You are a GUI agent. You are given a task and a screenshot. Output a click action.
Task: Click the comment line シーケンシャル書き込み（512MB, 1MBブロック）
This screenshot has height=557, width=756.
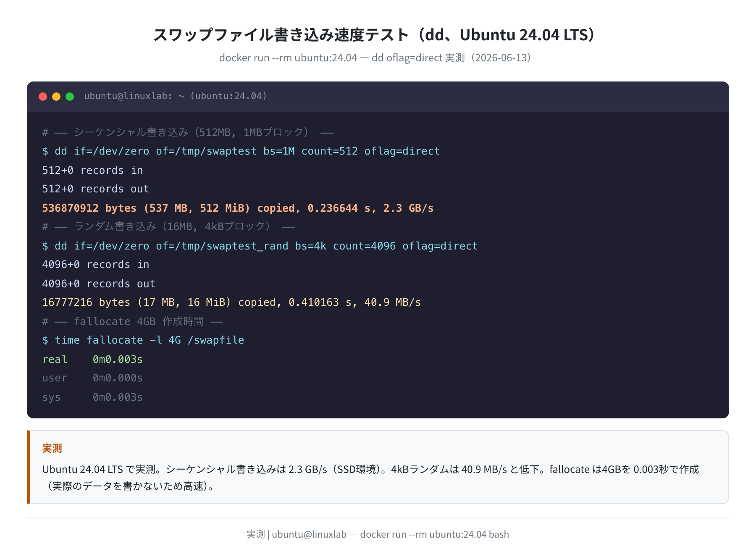click(188, 132)
